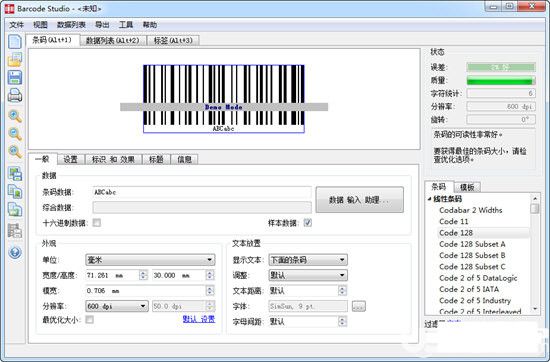Select Code 128 in barcode list
550x362 pixels.
tap(456, 233)
